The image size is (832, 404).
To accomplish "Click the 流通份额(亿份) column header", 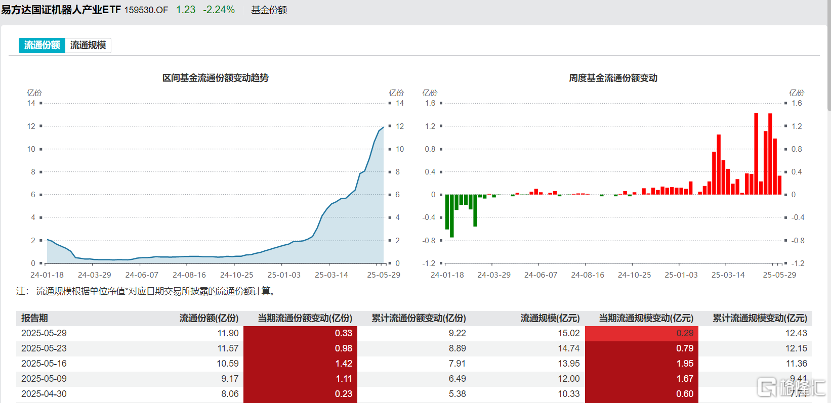I will (x=207, y=319).
